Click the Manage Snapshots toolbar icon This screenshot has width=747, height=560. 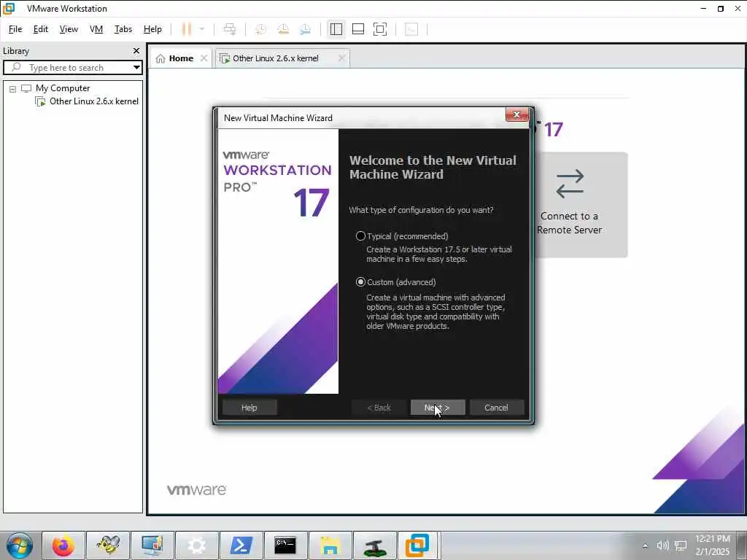(x=306, y=29)
